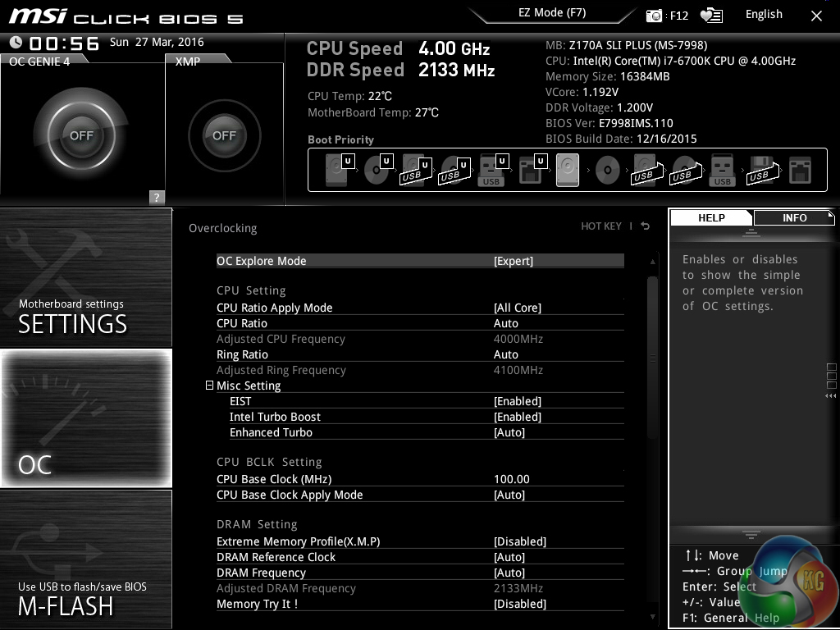Viewport: 840px width, 630px height.
Task: Open the Favorites heart icon
Action: (710, 16)
